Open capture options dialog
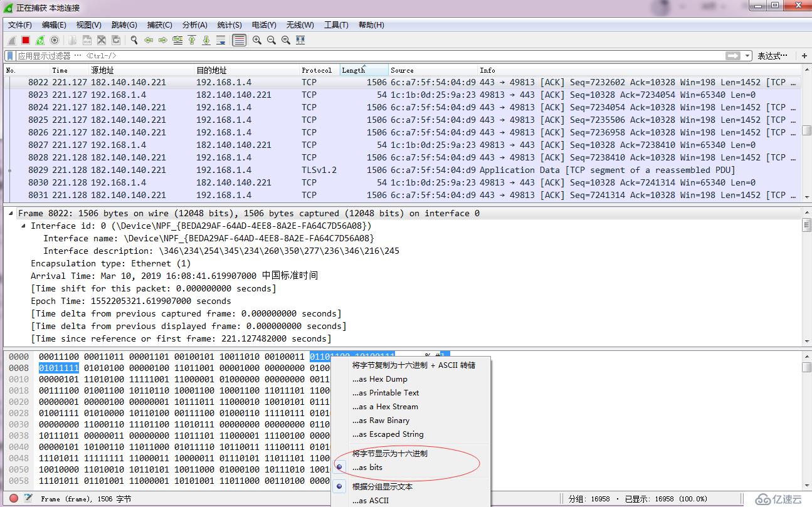The width and height of the screenshot is (812, 507). [55, 40]
